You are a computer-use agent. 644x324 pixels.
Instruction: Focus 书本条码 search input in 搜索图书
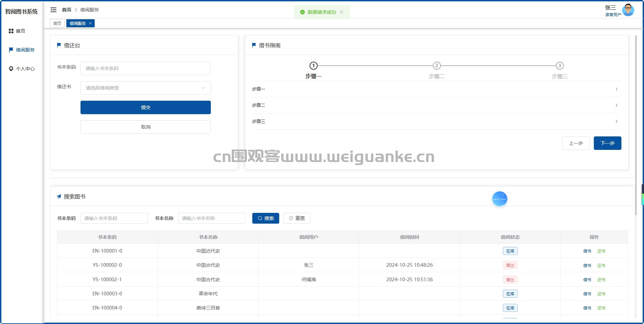pos(114,218)
